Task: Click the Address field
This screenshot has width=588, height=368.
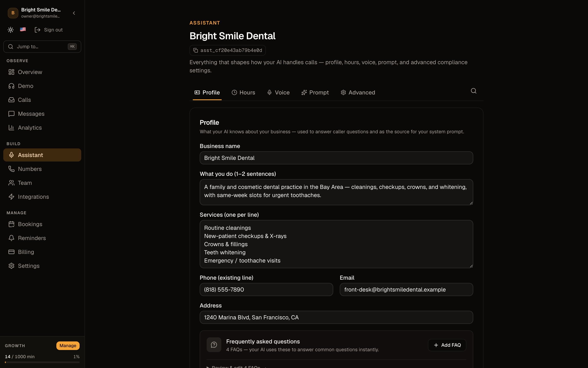Action: click(336, 317)
